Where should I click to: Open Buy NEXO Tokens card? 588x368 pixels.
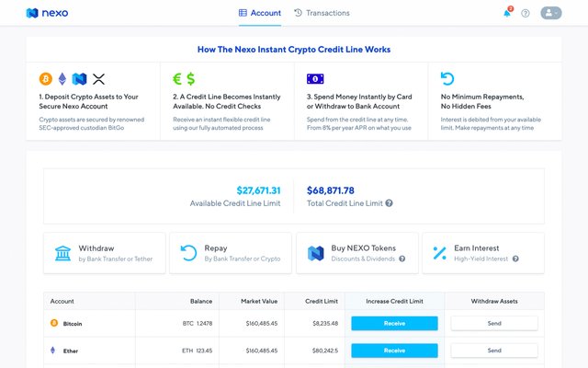pyautogui.click(x=357, y=253)
